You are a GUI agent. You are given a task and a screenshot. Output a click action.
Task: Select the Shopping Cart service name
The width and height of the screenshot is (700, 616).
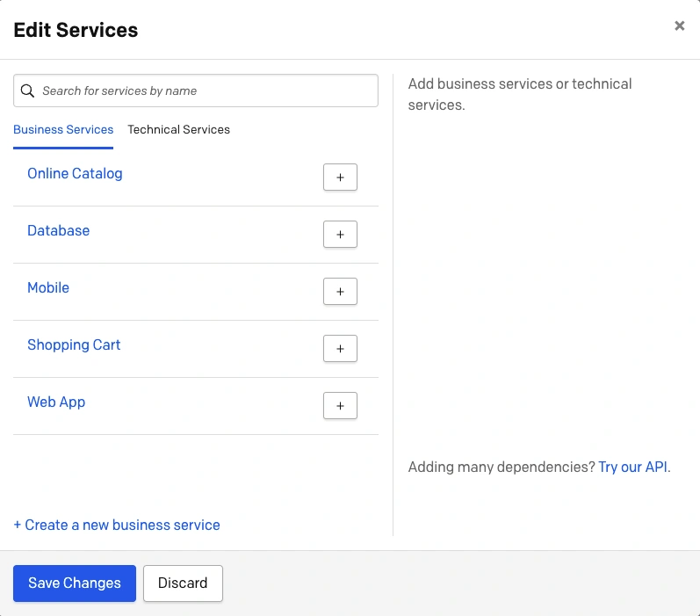tap(74, 344)
